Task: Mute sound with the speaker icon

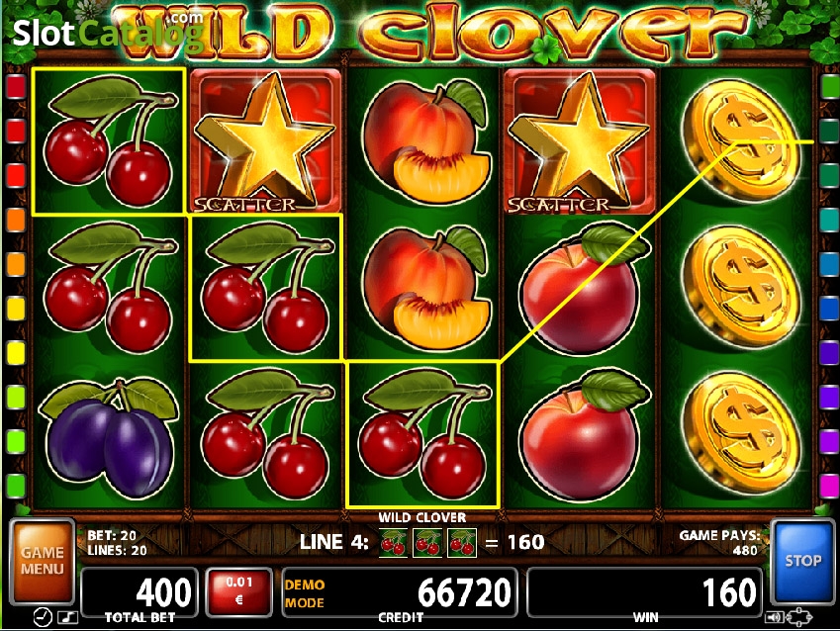Action: pyautogui.click(x=774, y=618)
